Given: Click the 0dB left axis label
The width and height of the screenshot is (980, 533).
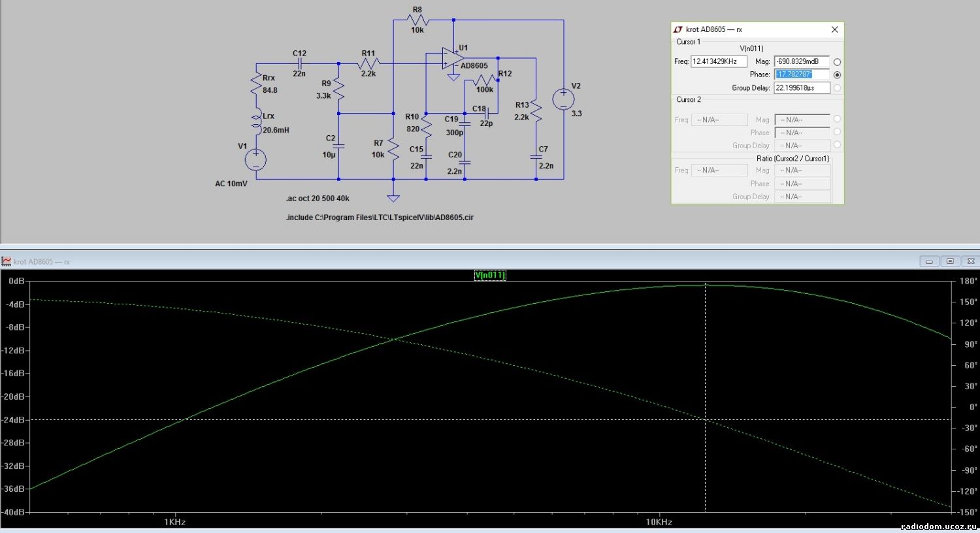Looking at the screenshot, I should [16, 281].
